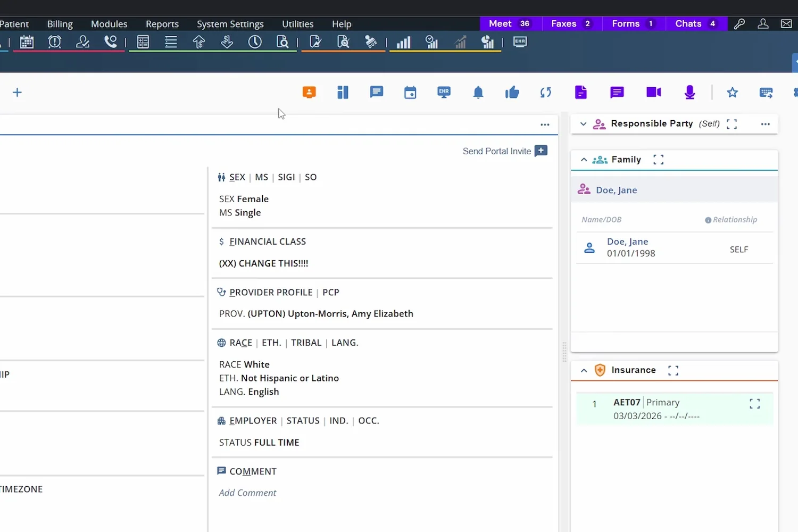This screenshot has width=798, height=532.
Task: Open the Reports menu
Action: click(x=162, y=24)
